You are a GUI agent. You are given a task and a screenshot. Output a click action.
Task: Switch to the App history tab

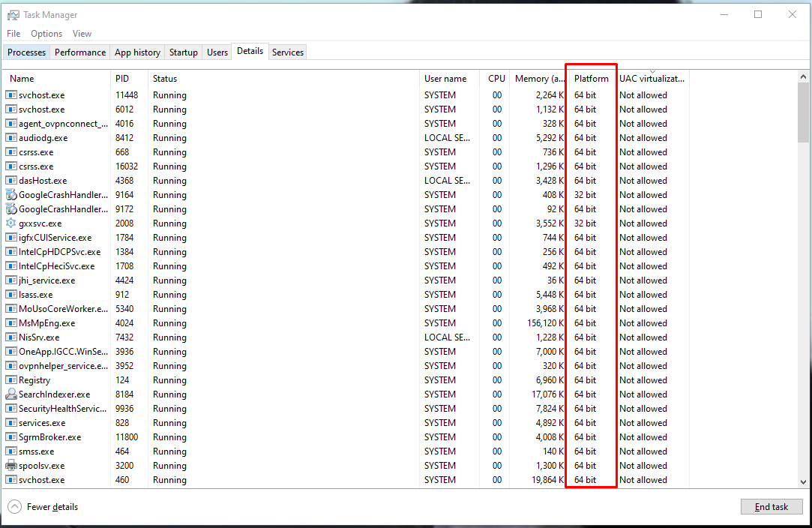(x=137, y=52)
